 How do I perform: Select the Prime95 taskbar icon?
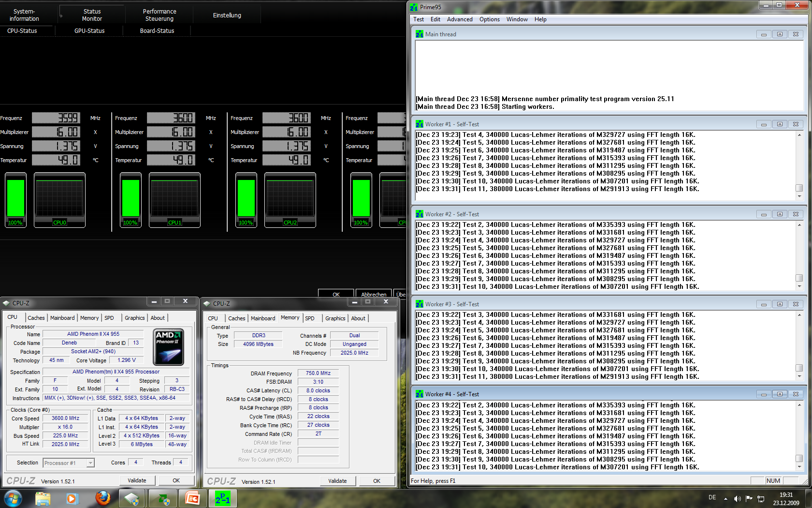tap(223, 498)
